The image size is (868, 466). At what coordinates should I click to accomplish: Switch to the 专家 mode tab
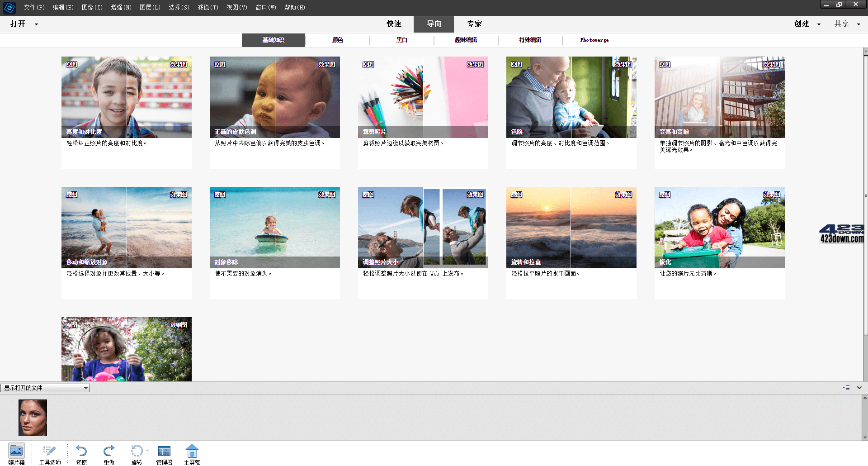click(x=474, y=24)
